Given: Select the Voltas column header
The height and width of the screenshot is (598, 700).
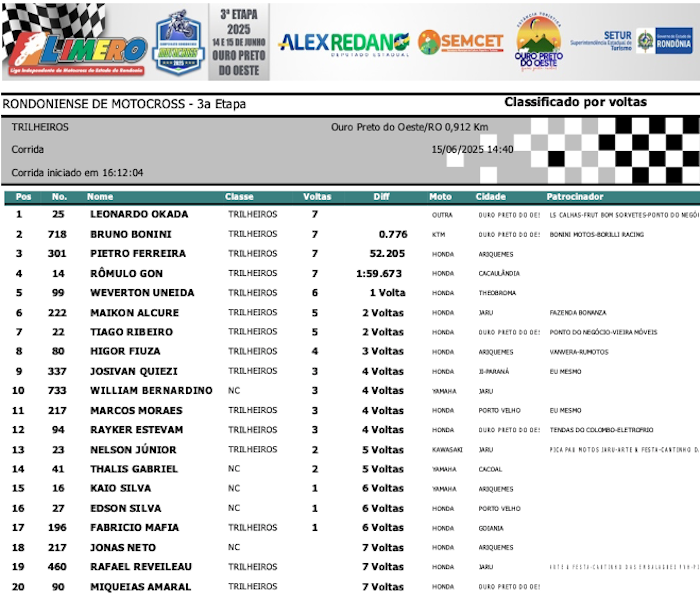Looking at the screenshot, I should [x=316, y=197].
